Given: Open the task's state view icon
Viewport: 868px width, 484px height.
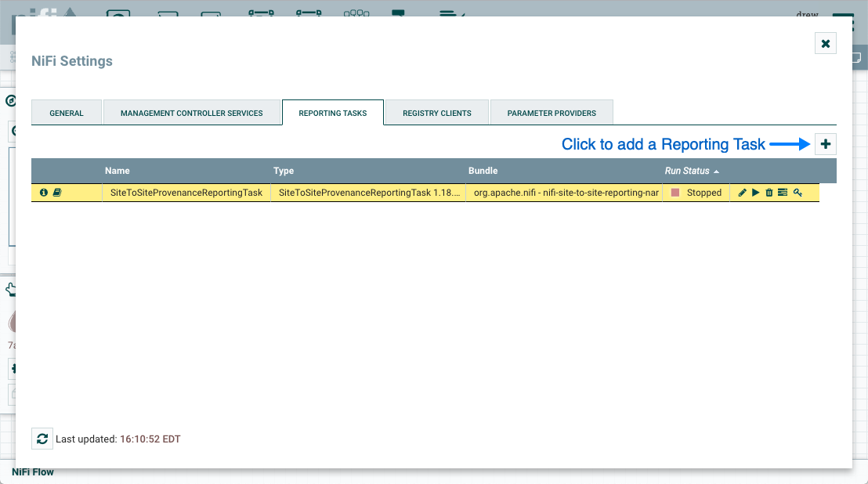Looking at the screenshot, I should pos(783,193).
